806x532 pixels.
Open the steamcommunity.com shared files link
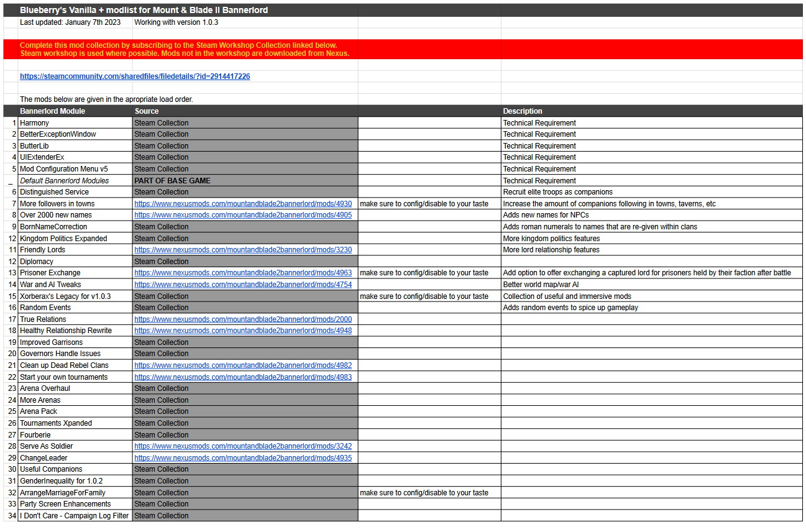pos(135,76)
